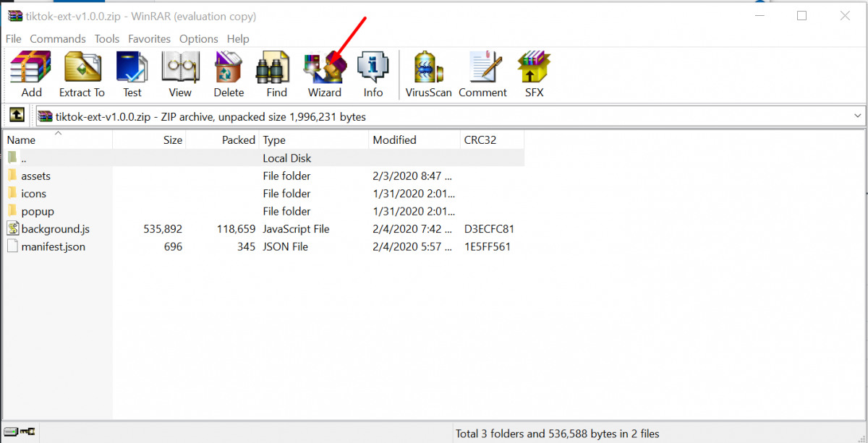The image size is (868, 443).
Task: Click the Delete toolbar icon
Action: click(x=229, y=74)
